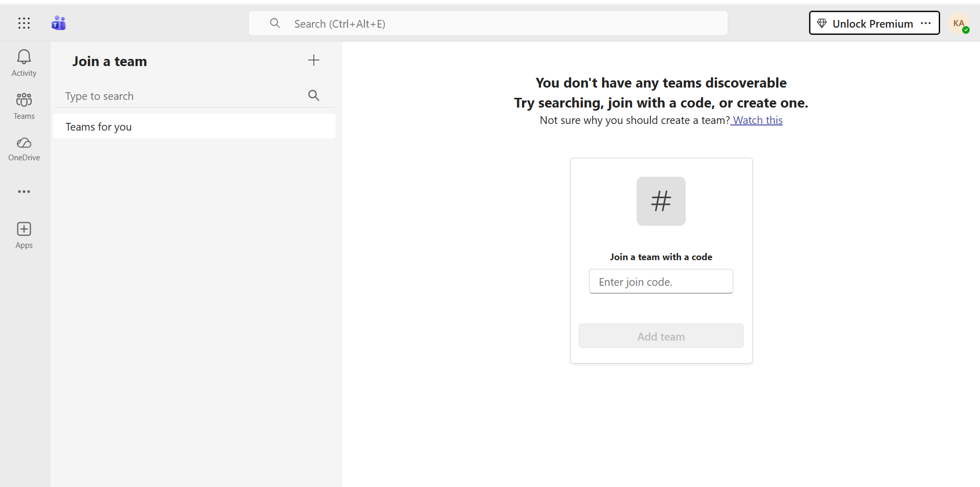980x487 pixels.
Task: Open OneDrive from the sidebar
Action: 24,149
